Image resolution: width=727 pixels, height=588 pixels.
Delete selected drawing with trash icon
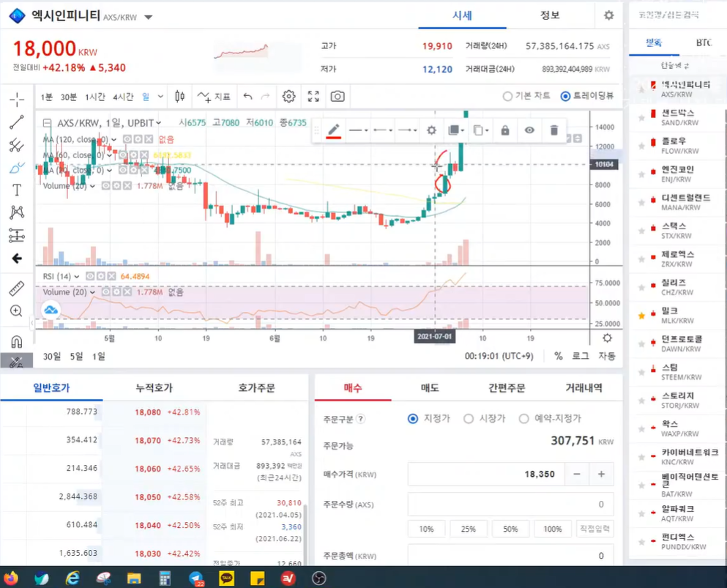click(x=554, y=130)
